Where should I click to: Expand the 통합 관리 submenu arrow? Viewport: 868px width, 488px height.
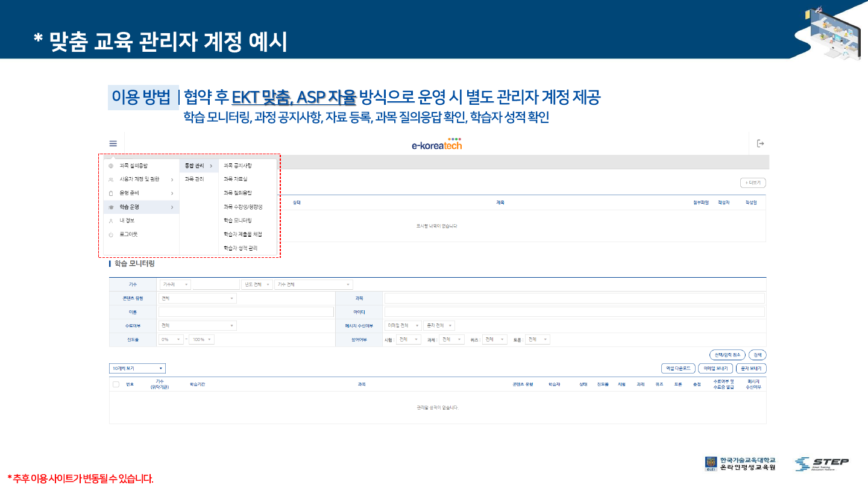point(211,166)
